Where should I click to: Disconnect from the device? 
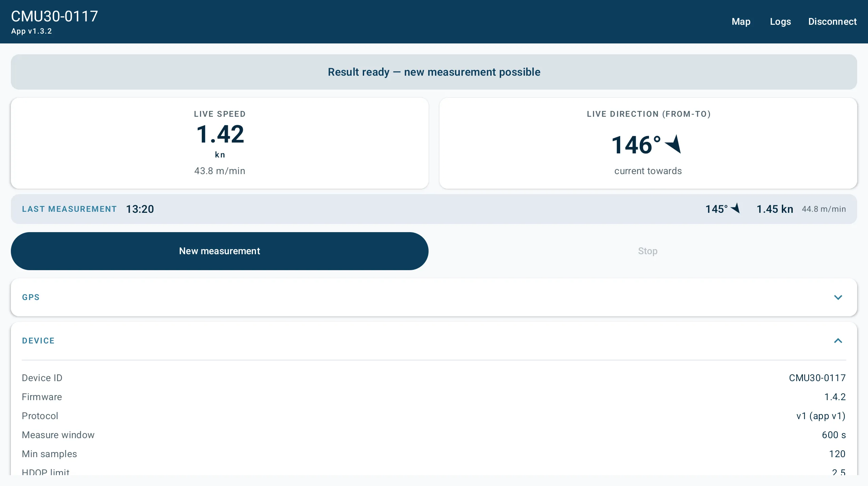pyautogui.click(x=832, y=21)
